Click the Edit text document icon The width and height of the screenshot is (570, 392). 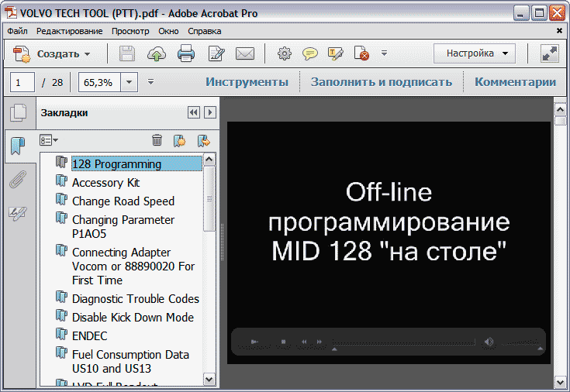point(216,53)
